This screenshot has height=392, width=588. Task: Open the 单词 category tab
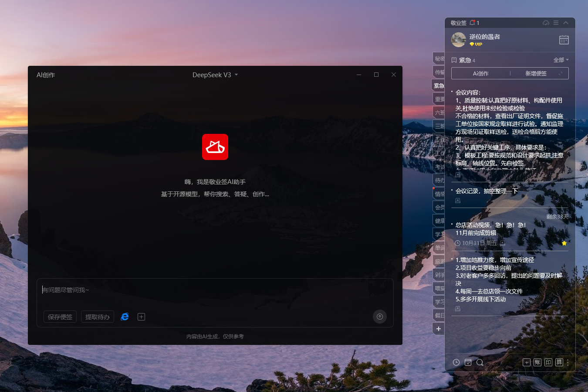tap(439, 248)
